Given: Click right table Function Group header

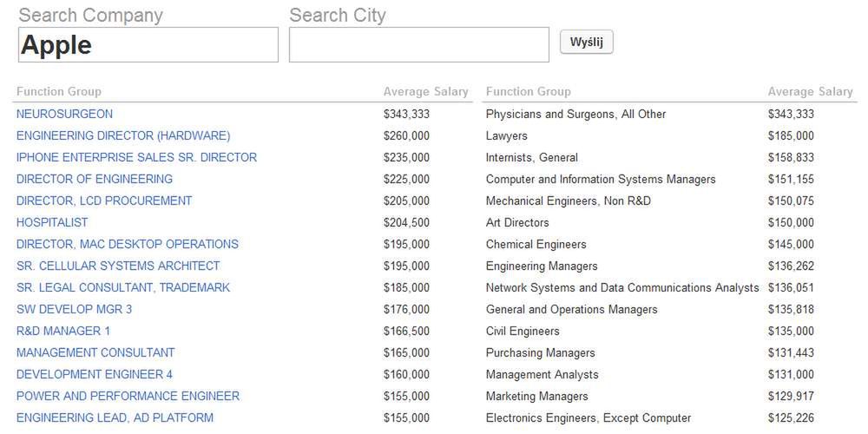Looking at the screenshot, I should (x=528, y=92).
